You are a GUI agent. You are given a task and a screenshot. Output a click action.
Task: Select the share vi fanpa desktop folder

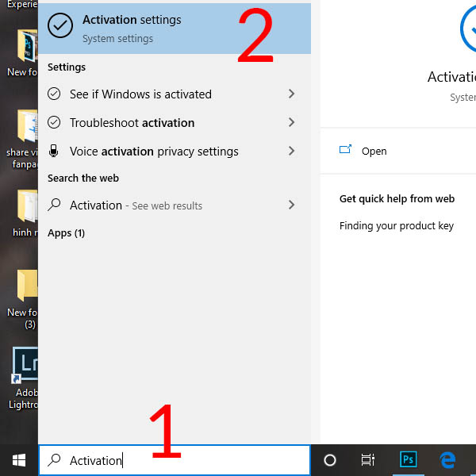coord(23,139)
